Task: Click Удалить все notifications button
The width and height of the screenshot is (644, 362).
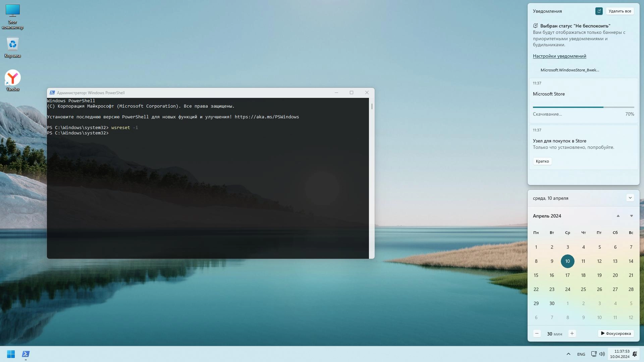Action: [x=620, y=11]
